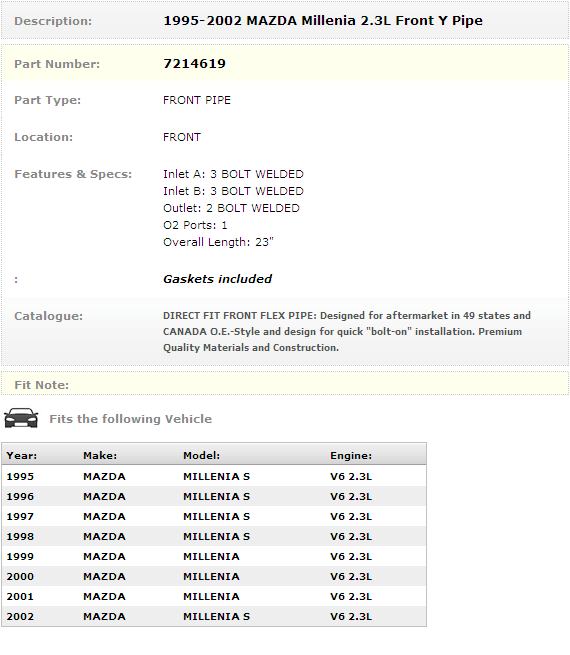
Task: Select the 2000 MILLENIA row
Action: [x=214, y=576]
